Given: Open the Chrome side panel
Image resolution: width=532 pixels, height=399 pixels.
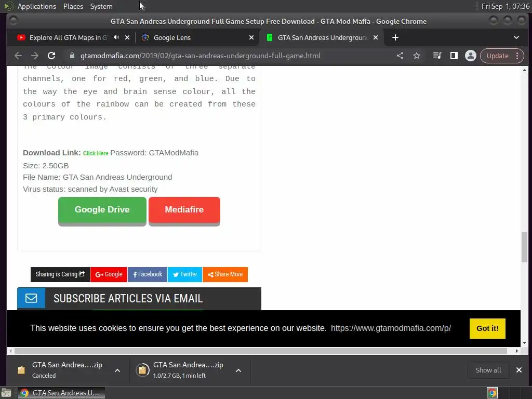Looking at the screenshot, I should click(x=454, y=56).
